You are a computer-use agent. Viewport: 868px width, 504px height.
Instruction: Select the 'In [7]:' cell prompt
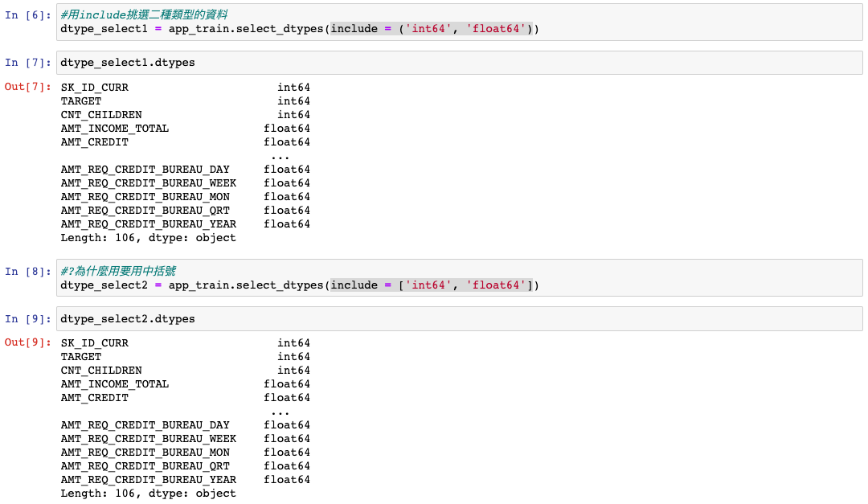tap(28, 63)
